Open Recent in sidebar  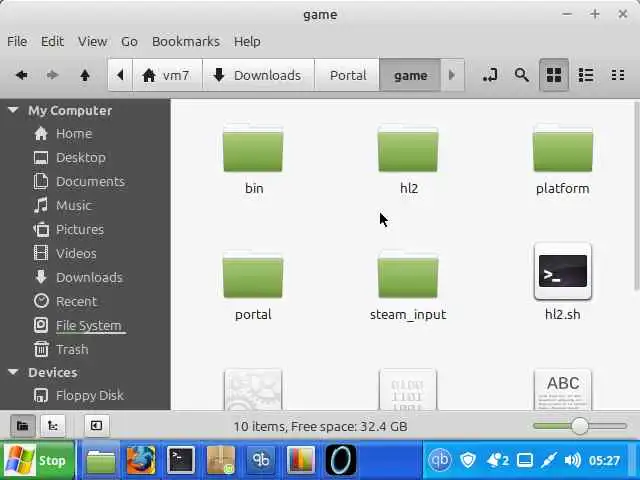[76, 301]
